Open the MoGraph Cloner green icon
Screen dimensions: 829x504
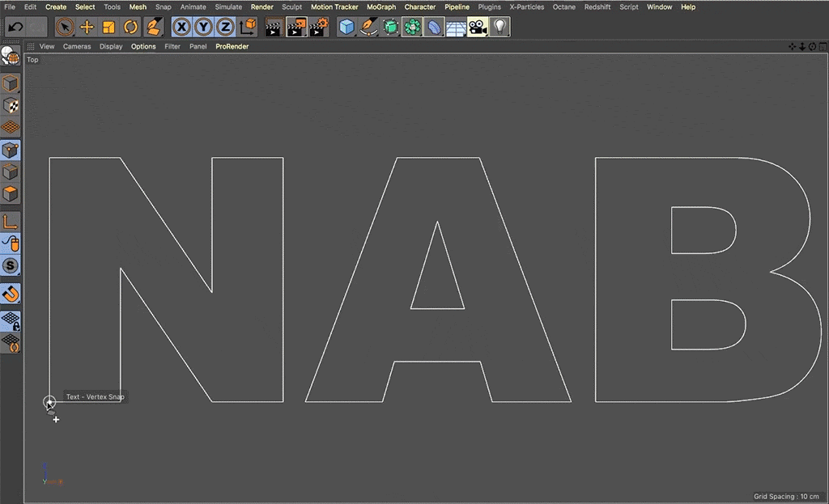[412, 27]
